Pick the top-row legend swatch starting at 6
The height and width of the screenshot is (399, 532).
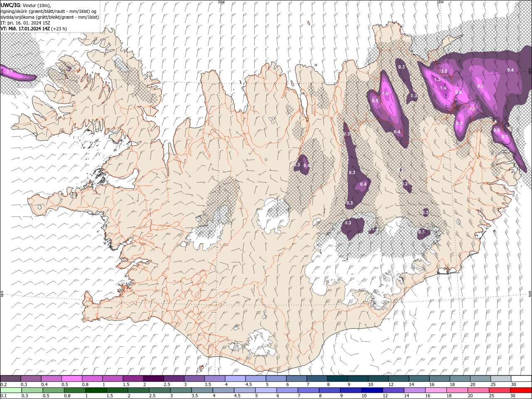click(x=296, y=379)
